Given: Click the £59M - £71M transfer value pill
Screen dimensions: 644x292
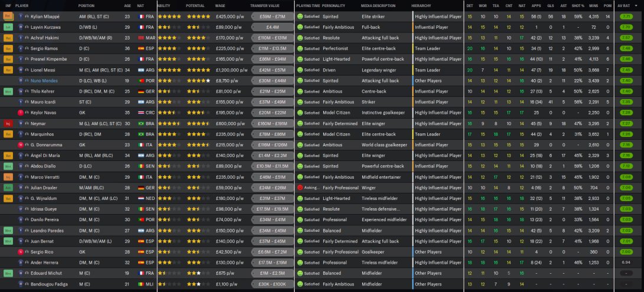Looking at the screenshot, I should point(272,17).
